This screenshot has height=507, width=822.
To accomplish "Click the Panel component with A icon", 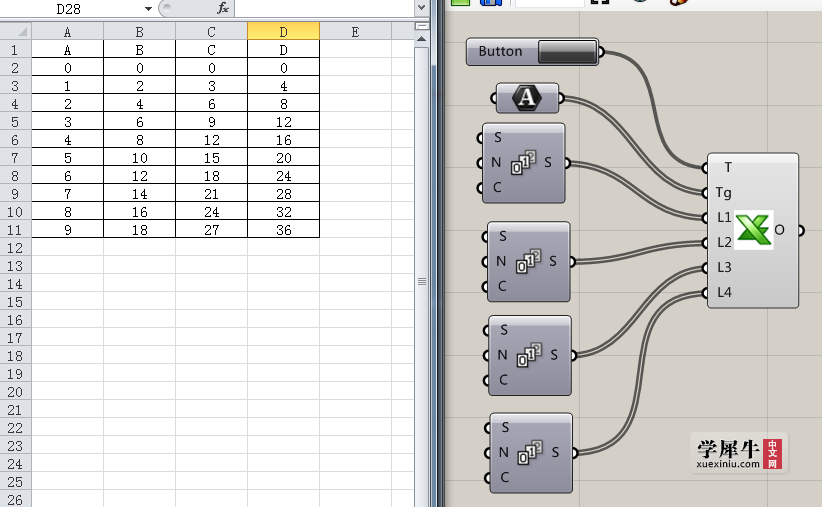I will point(527,98).
